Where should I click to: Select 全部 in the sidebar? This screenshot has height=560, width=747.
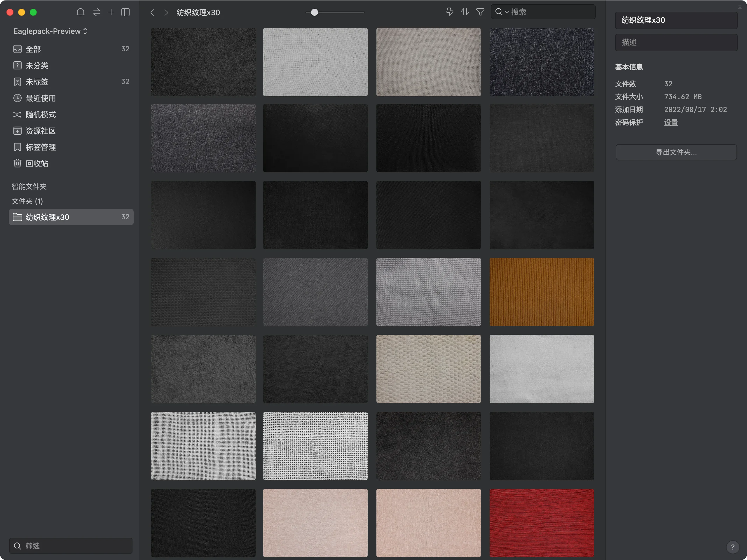71,49
